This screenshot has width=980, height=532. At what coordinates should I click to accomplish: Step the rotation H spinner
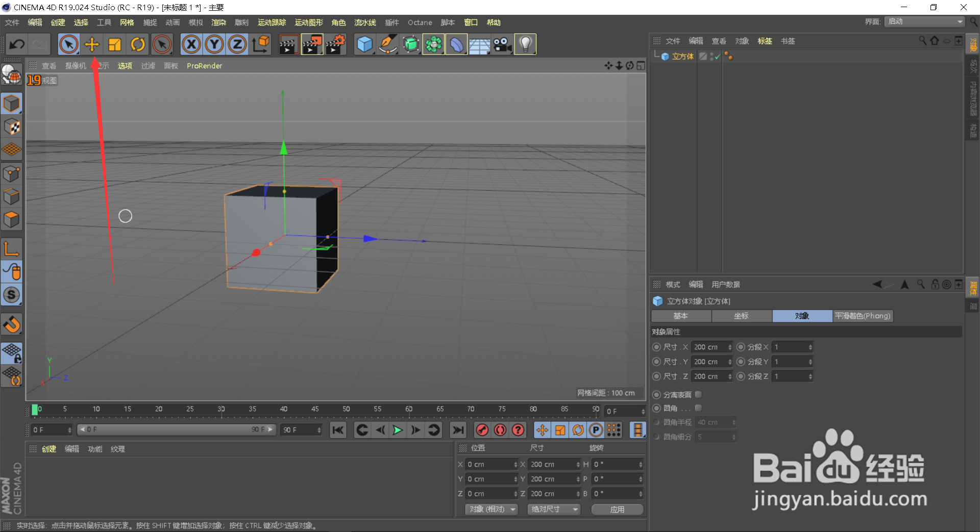click(x=641, y=464)
